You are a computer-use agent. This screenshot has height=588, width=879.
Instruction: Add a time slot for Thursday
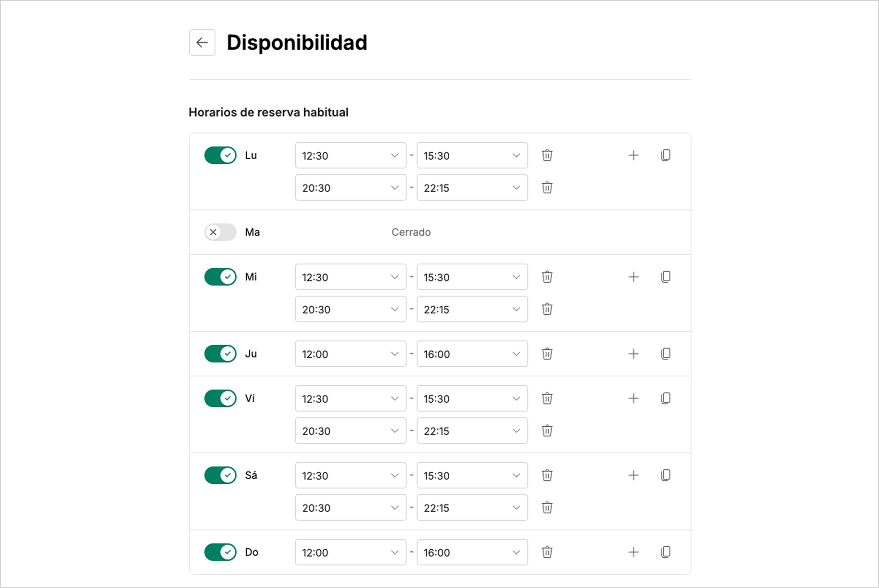click(633, 354)
